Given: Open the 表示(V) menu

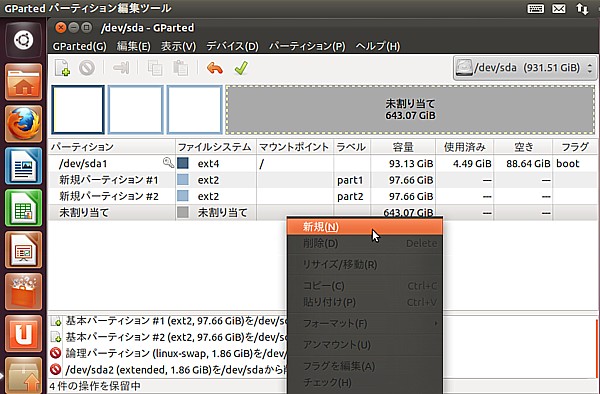Looking at the screenshot, I should (178, 46).
